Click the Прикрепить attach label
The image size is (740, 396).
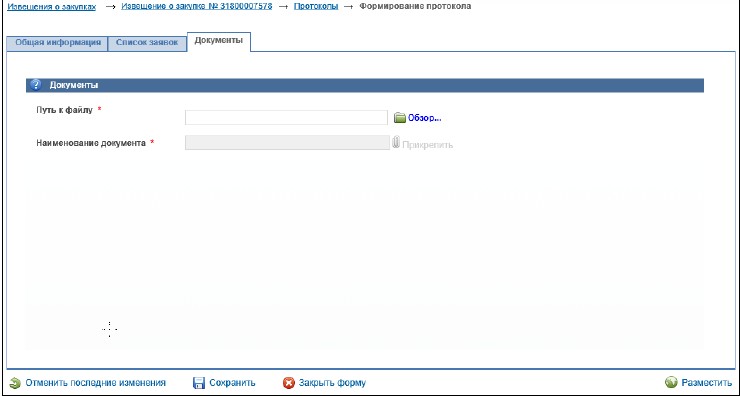427,145
